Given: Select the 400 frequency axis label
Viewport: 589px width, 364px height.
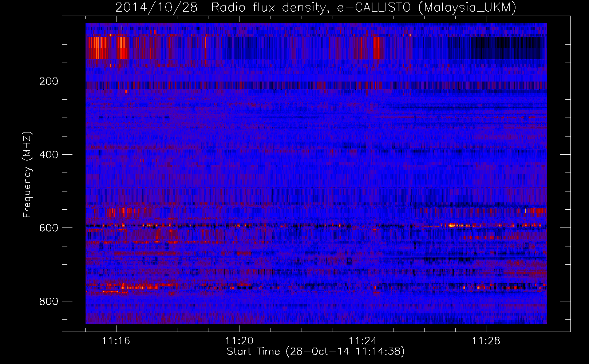Looking at the screenshot, I should tap(49, 155).
